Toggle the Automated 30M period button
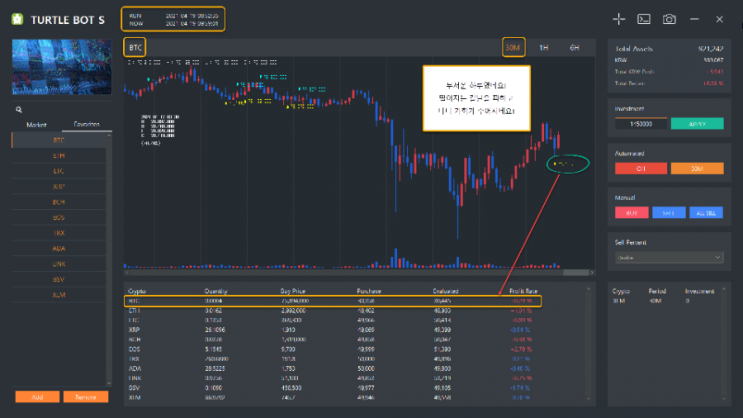Image resolution: width=743 pixels, height=418 pixels. pos(697,168)
